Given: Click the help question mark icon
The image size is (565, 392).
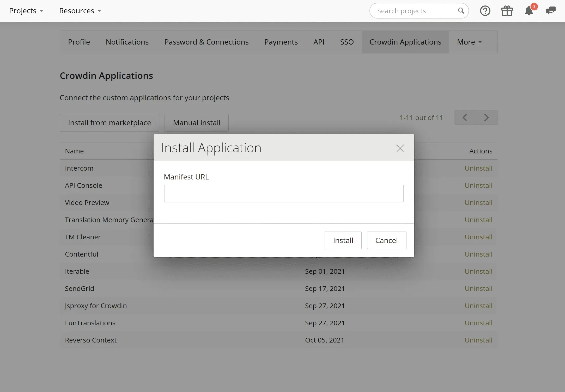Looking at the screenshot, I should point(485,11).
